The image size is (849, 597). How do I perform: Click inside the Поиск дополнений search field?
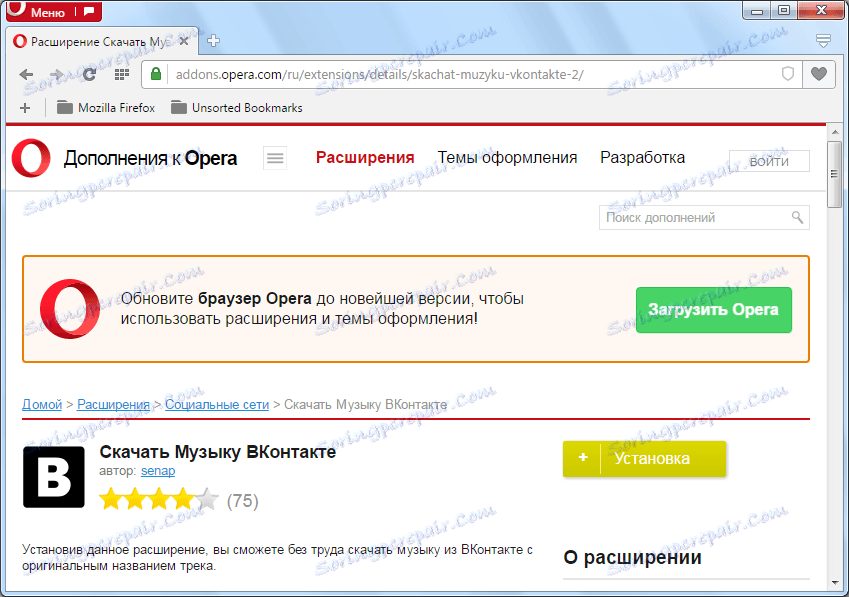coord(690,217)
